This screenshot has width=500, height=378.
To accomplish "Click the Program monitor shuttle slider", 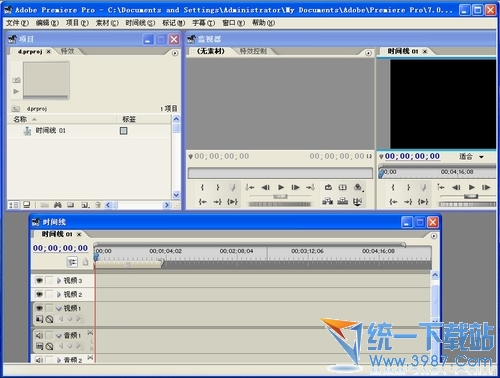I will click(x=471, y=197).
